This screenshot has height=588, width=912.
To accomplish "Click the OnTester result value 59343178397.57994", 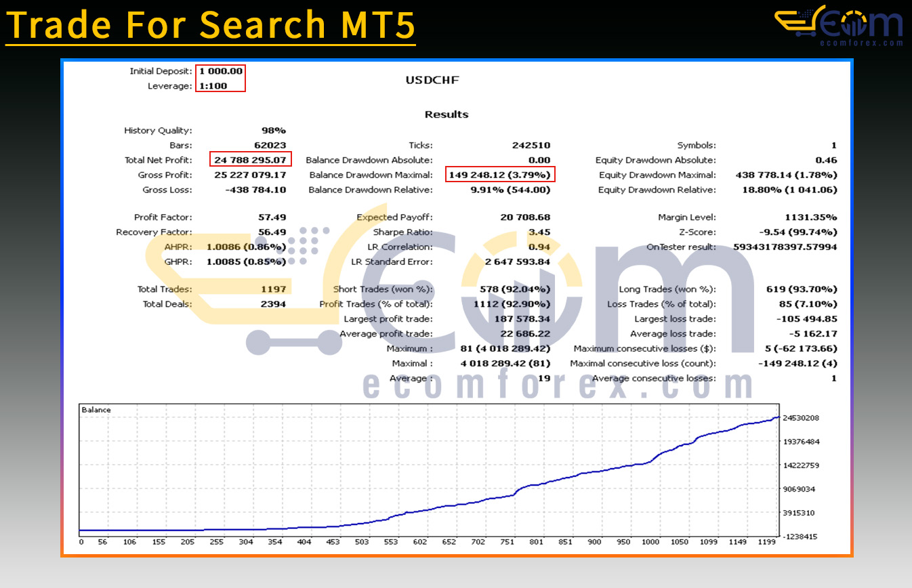I will [785, 247].
